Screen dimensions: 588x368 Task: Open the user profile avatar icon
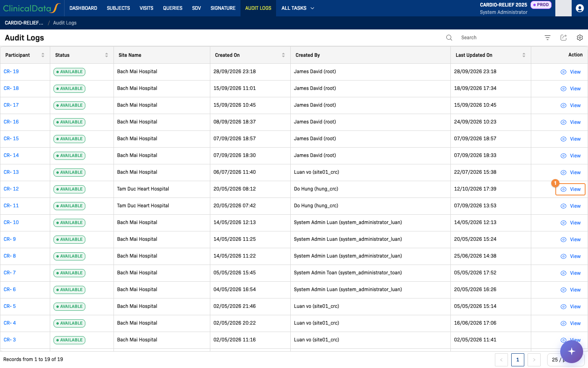(580, 8)
